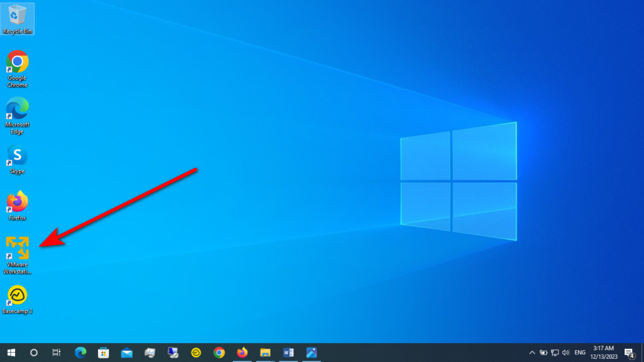Click the battery power tray icon
This screenshot has height=362, width=644.
tap(543, 353)
